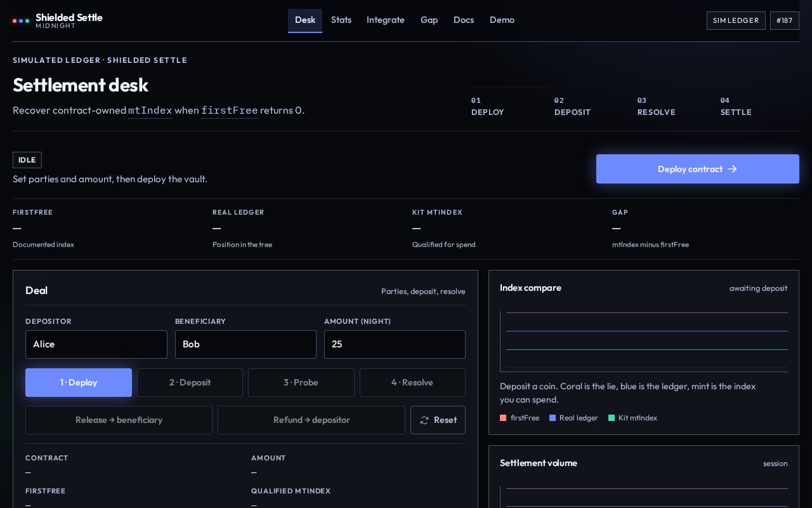Focus the Depositor field containing Alice
This screenshot has height=508, width=812.
click(96, 344)
